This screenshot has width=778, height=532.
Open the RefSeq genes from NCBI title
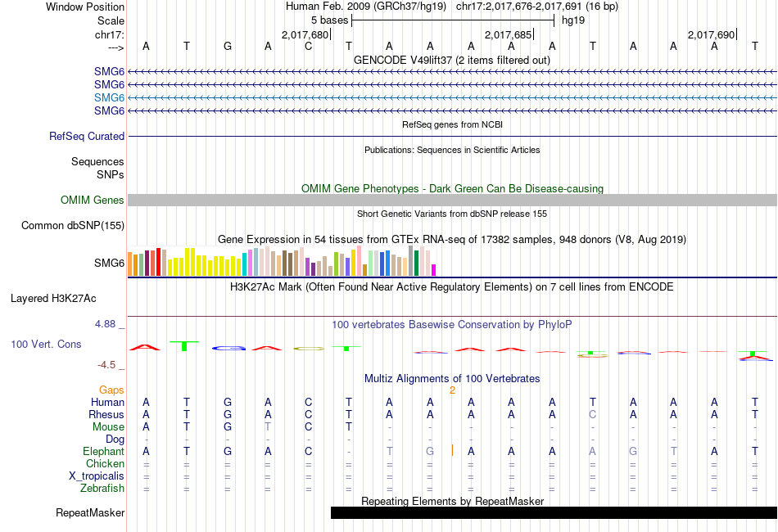(x=452, y=124)
